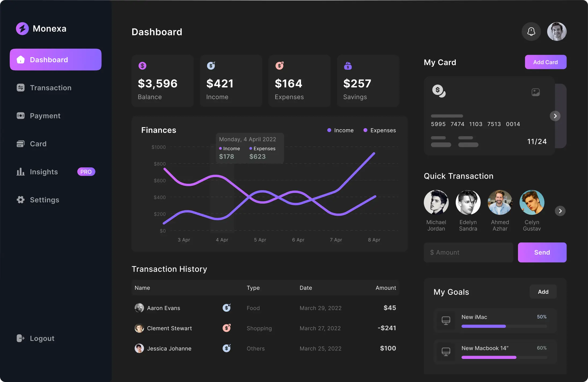588x382 pixels.
Task: Open the notification bell
Action: click(x=531, y=31)
